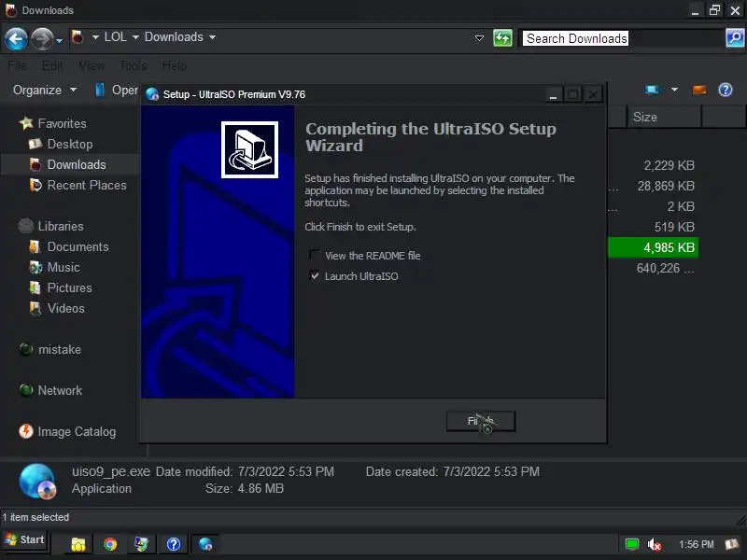The image size is (747, 560).
Task: Open the Organize dropdown
Action: (44, 90)
